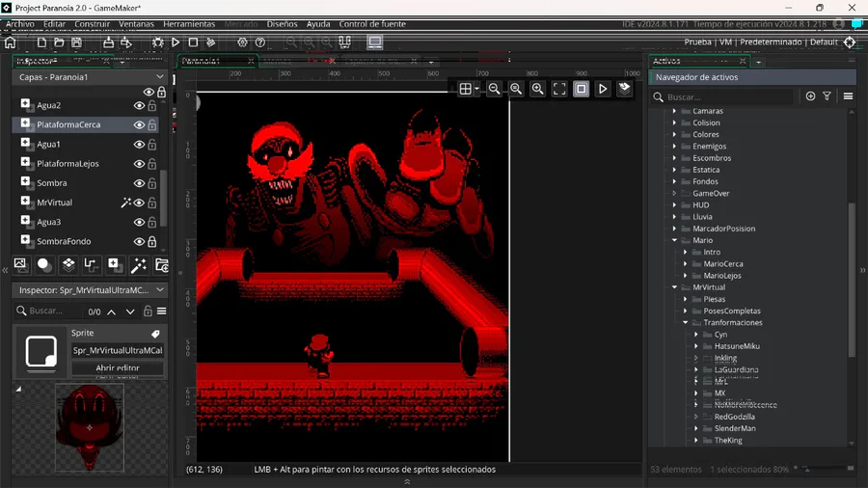Viewport: 868px width, 488px height.
Task: Open Game Options with the gear icon
Action: pyautogui.click(x=242, y=42)
